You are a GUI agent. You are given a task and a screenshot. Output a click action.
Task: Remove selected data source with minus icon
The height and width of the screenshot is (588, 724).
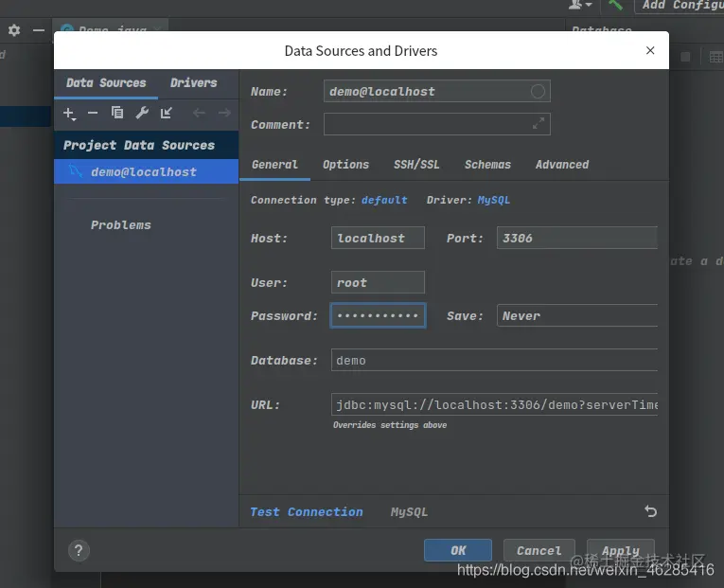coord(93,114)
